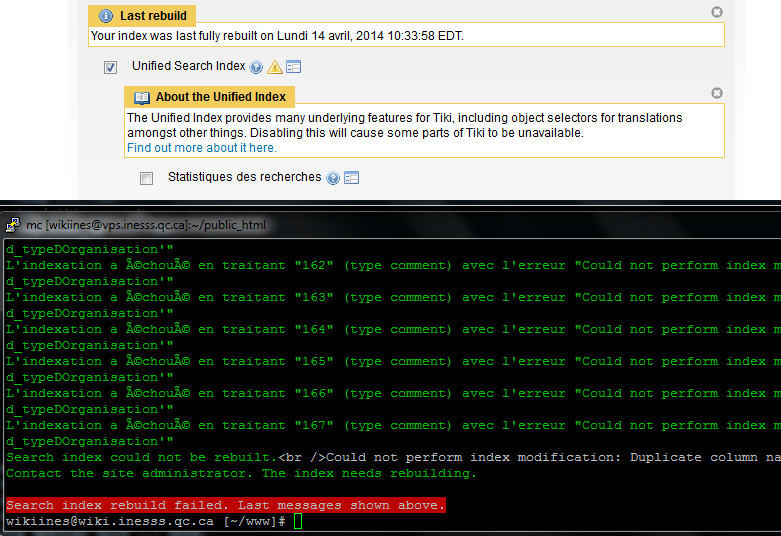Click the terminal prompt 'wikiines@wiki.inesss.qc.ca'
This screenshot has width=781, height=536.
click(110, 522)
